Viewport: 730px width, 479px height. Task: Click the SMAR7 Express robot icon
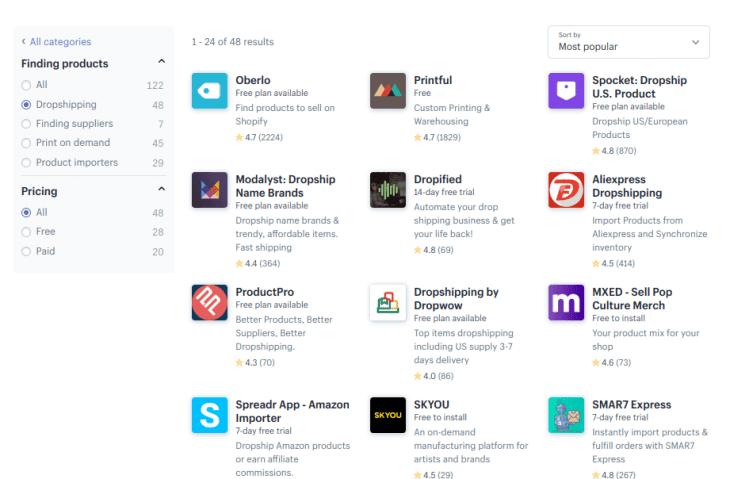(566, 415)
